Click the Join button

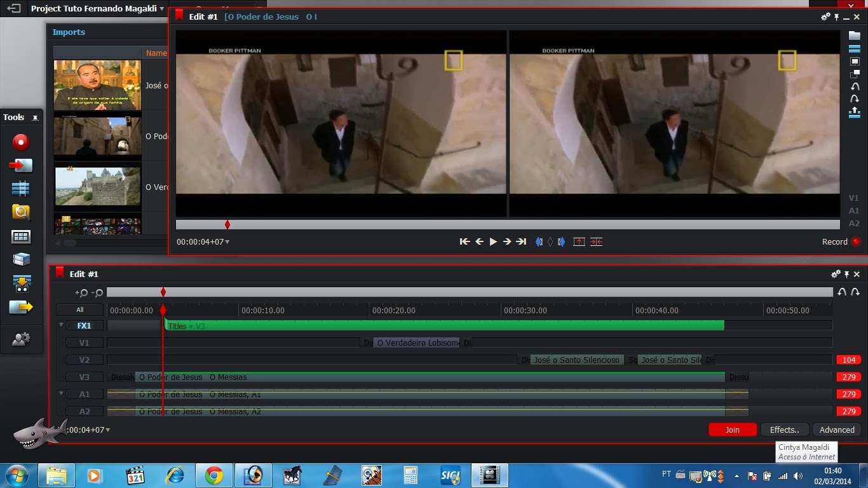coord(733,430)
